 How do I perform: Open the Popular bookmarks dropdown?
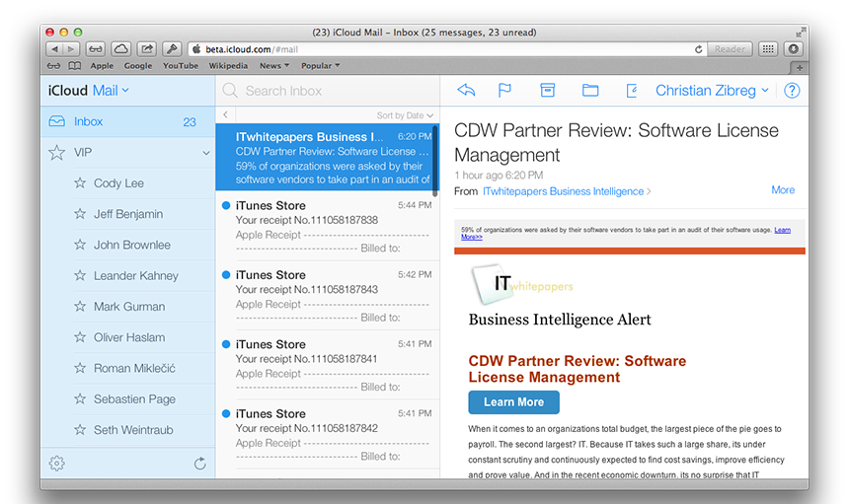point(320,65)
